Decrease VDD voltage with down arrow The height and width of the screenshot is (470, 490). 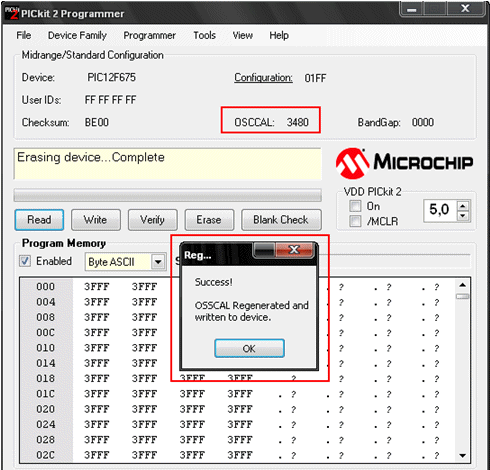pyautogui.click(x=463, y=216)
